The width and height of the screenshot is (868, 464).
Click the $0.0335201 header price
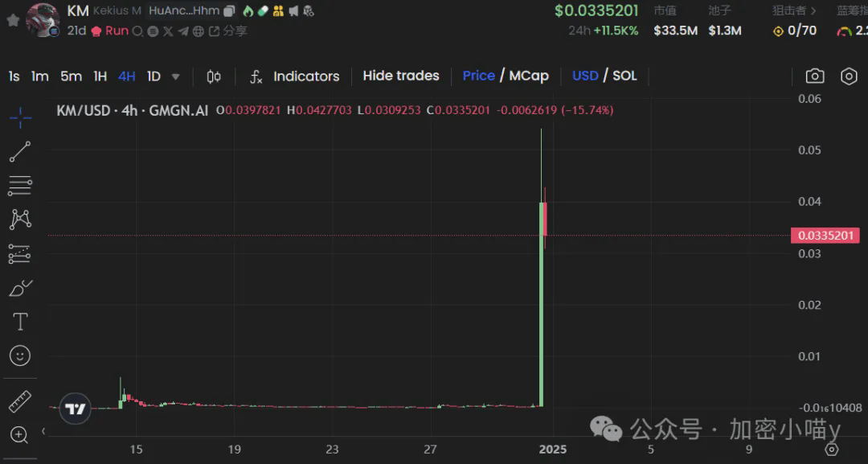coord(596,10)
